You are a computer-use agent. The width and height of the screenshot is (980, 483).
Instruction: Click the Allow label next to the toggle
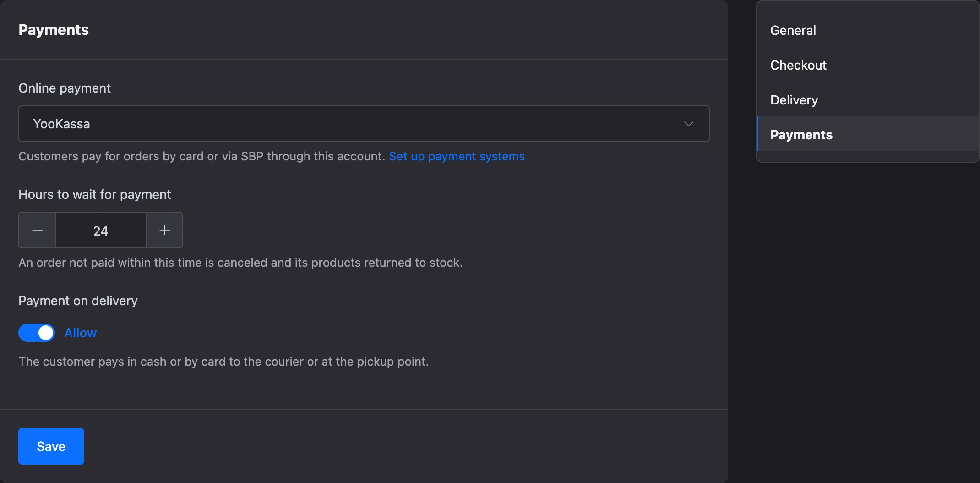coord(81,333)
